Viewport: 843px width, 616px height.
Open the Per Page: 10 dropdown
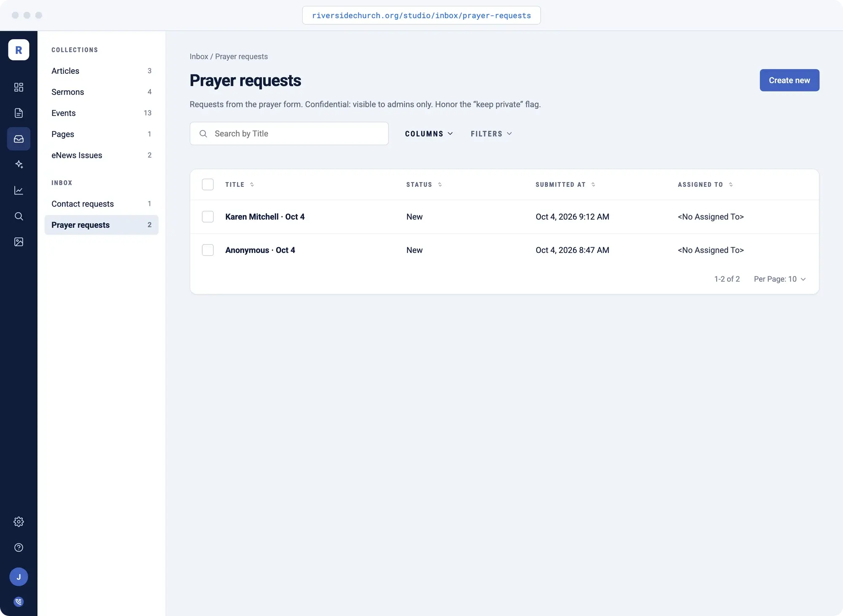780,279
